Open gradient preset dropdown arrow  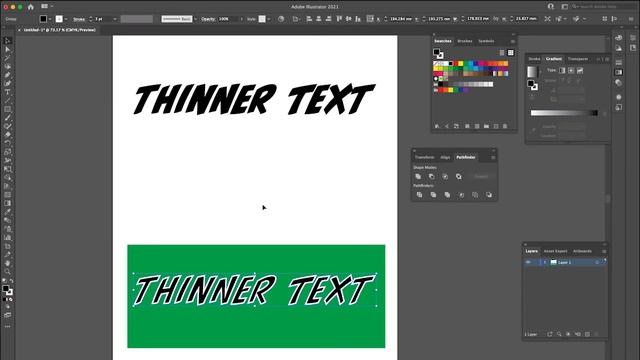click(x=541, y=72)
